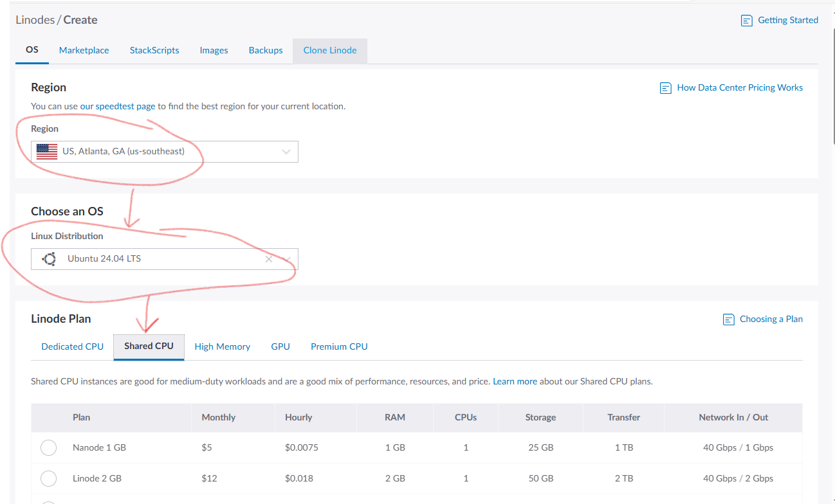Open the Getting Started document icon
The image size is (835, 504).
coord(747,21)
